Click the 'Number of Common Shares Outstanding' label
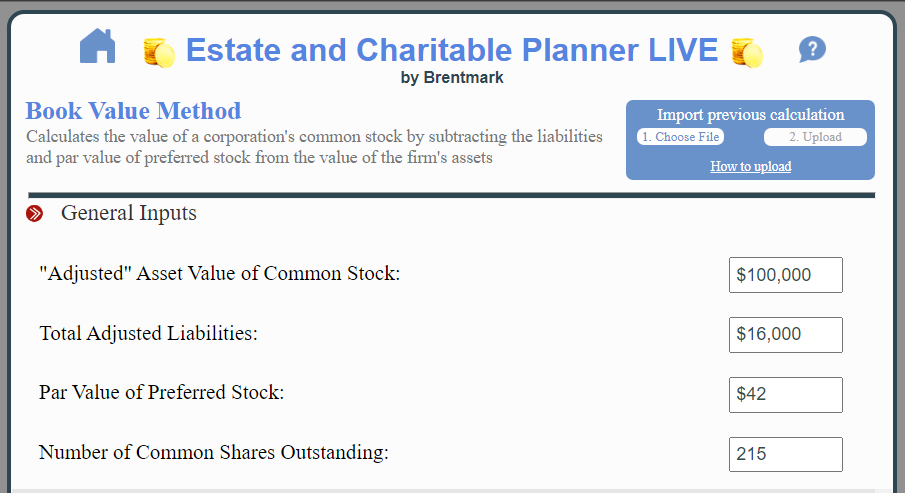The image size is (905, 493). point(214,453)
